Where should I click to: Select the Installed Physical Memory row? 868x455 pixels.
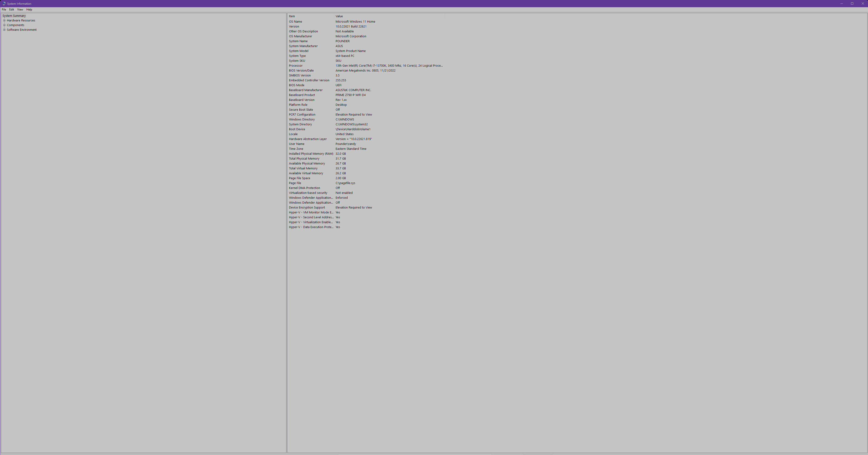tap(311, 154)
